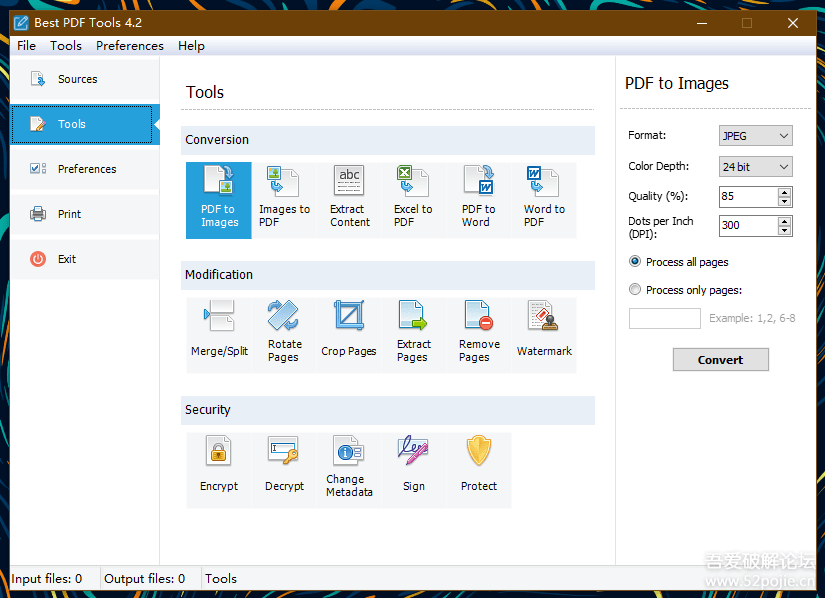825x598 pixels.
Task: Click the 'Example: 1,2, 6-8' hint text
Action: click(x=752, y=318)
